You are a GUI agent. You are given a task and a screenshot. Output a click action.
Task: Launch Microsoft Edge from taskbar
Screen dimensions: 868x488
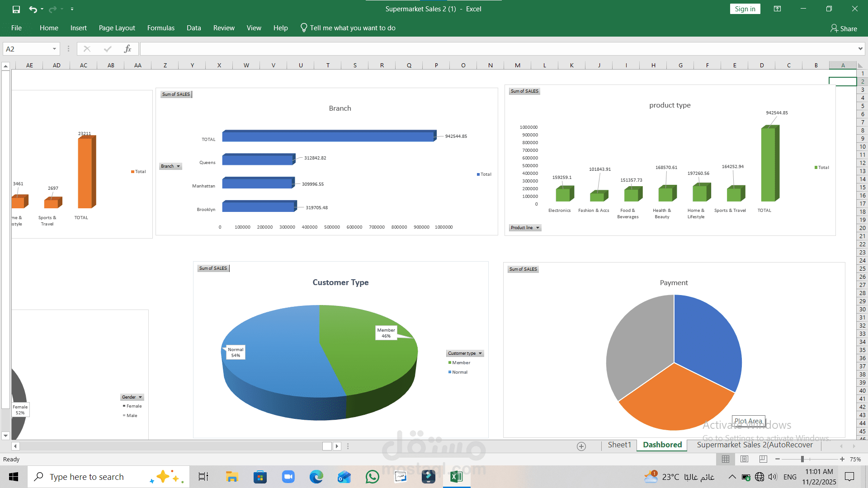tap(316, 477)
